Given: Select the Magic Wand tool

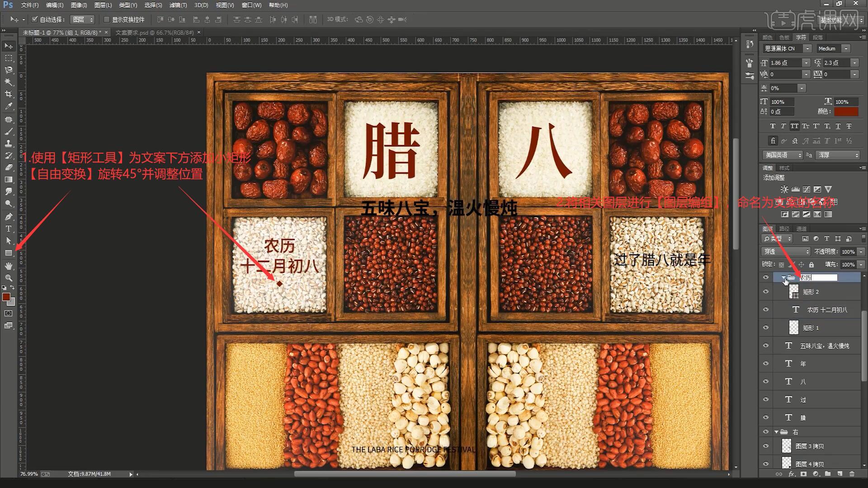Looking at the screenshot, I should point(8,82).
